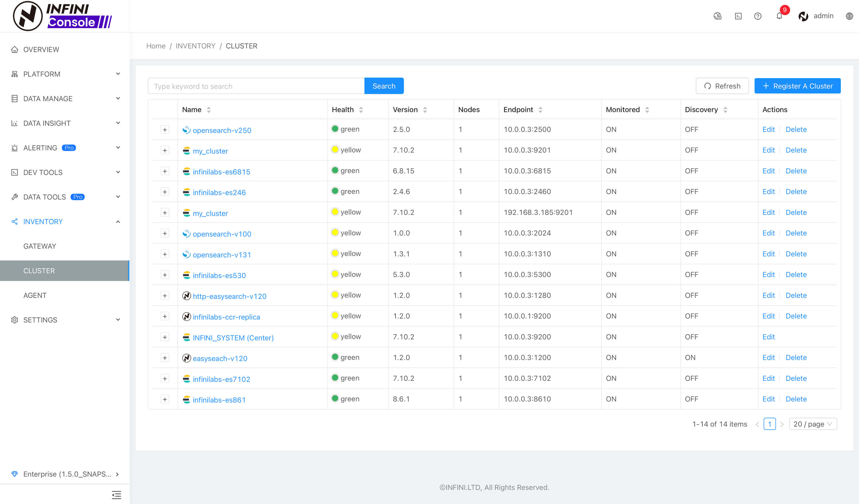Click the globe/language icon top right
This screenshot has height=504, width=859.
pyautogui.click(x=850, y=16)
